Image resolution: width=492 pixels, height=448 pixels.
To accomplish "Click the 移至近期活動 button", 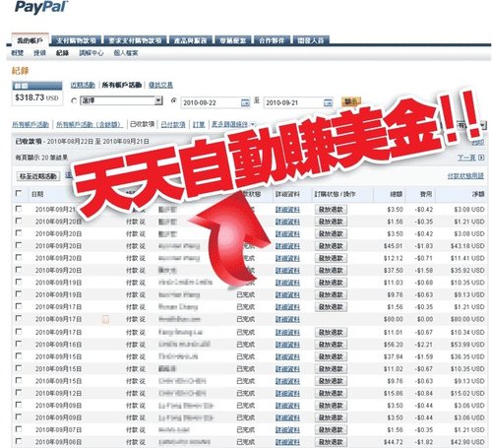I will pyautogui.click(x=38, y=176).
